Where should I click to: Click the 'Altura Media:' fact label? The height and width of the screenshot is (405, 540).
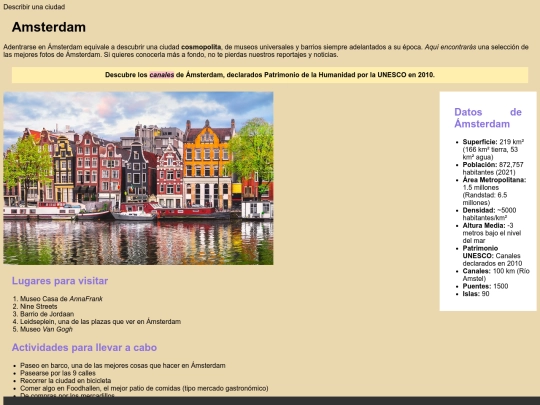484,225
